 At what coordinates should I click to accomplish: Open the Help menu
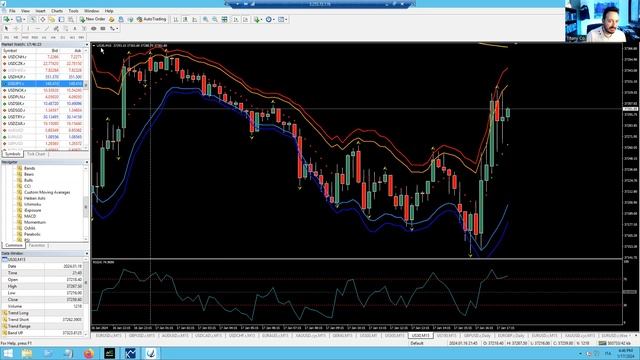(x=109, y=11)
